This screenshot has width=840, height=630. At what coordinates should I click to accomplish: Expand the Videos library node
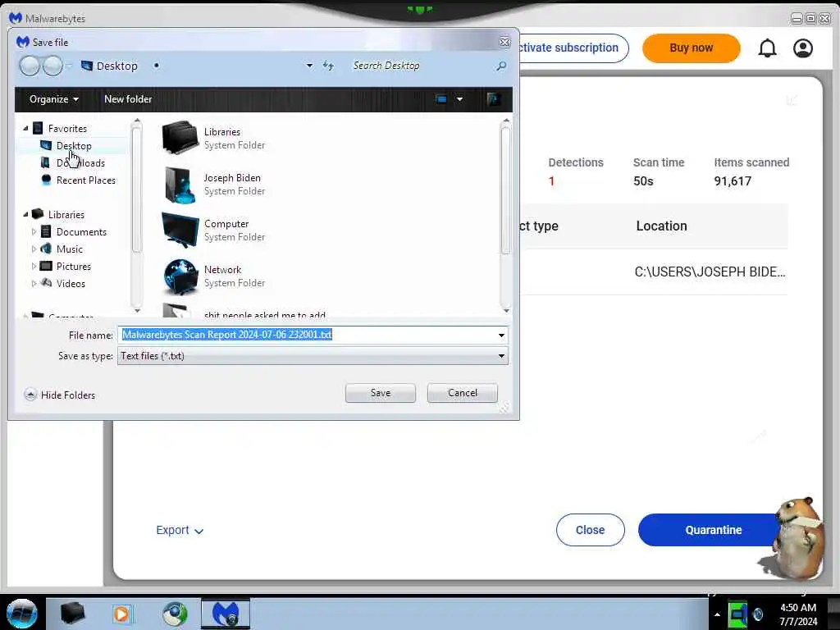tap(34, 283)
